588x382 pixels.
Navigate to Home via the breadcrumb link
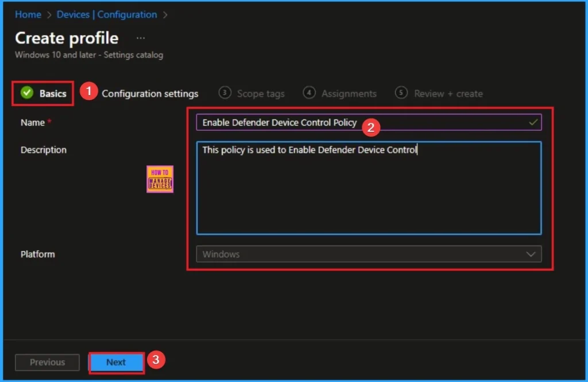[x=28, y=14]
